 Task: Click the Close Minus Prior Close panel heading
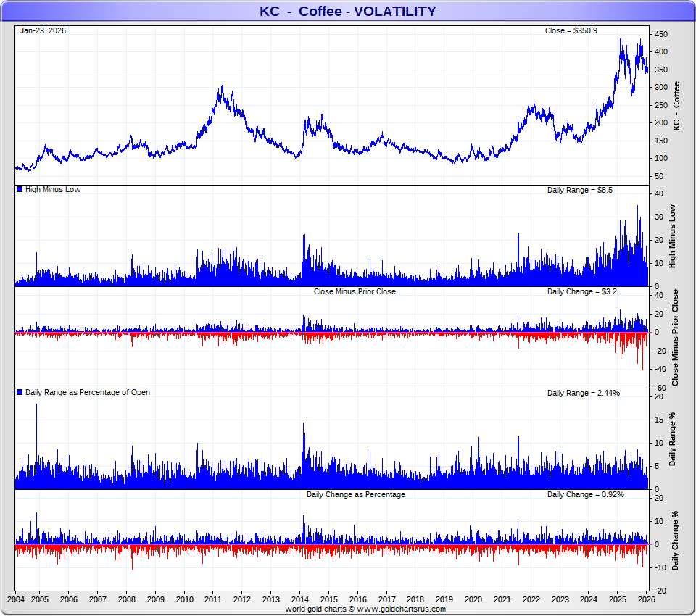tap(355, 291)
